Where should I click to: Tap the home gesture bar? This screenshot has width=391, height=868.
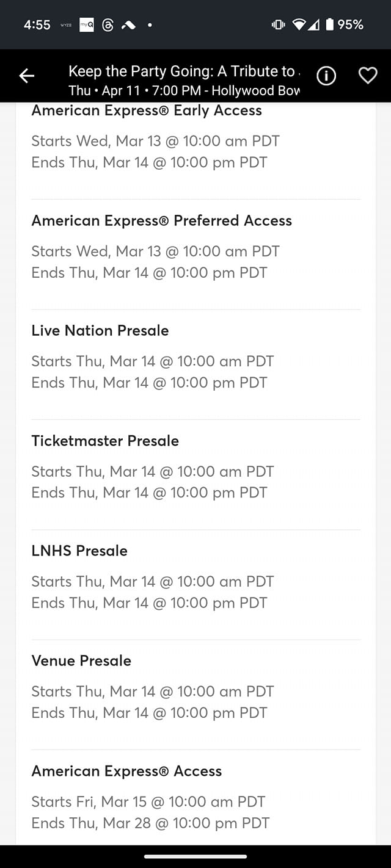pos(195,856)
